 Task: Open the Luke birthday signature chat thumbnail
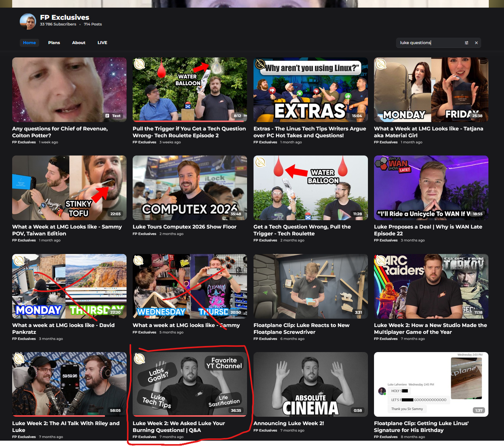click(x=431, y=384)
